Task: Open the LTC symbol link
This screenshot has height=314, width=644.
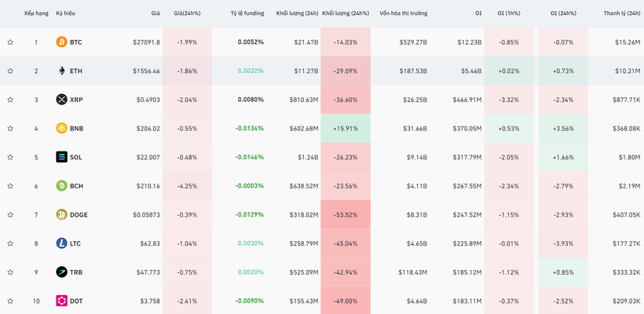Action: pyautogui.click(x=75, y=243)
